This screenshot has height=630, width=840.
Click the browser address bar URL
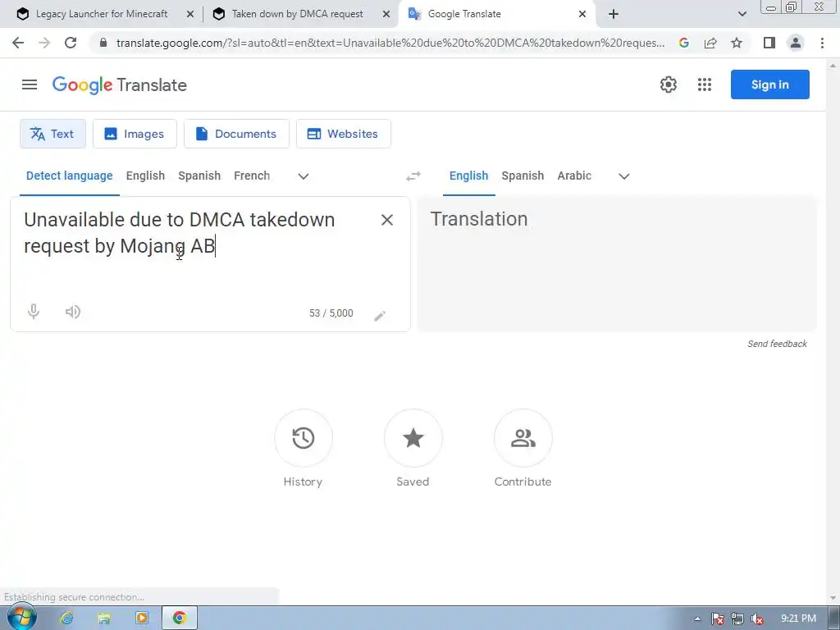[x=390, y=43]
